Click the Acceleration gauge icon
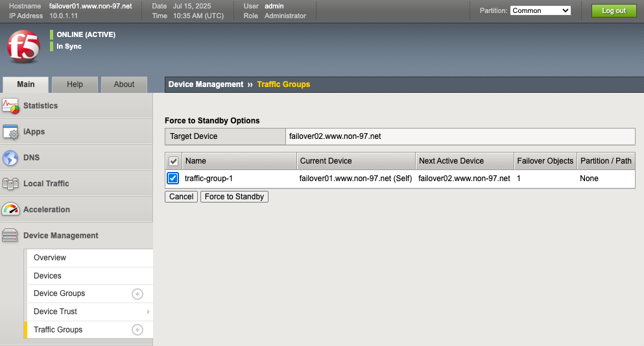644x346 pixels. click(10, 210)
